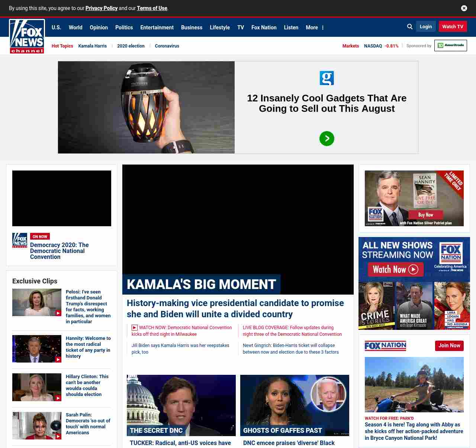Play the Pelosi exclusive clip thumbnail

pyautogui.click(x=37, y=302)
